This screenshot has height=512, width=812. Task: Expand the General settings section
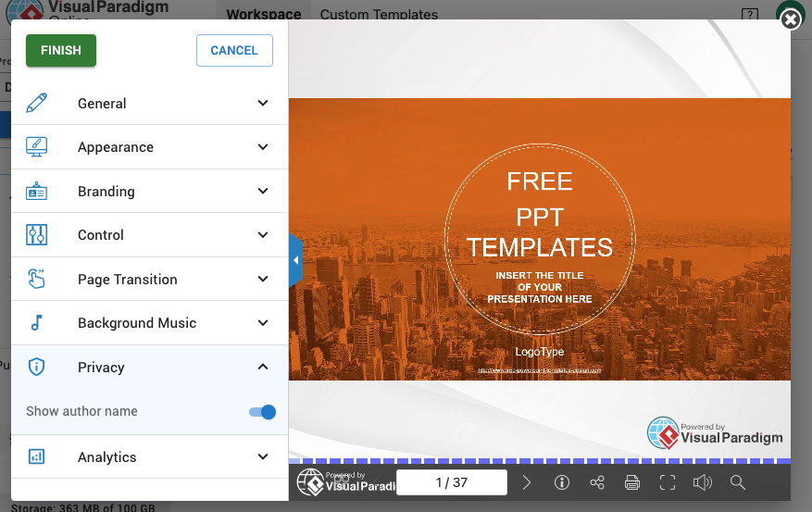149,104
